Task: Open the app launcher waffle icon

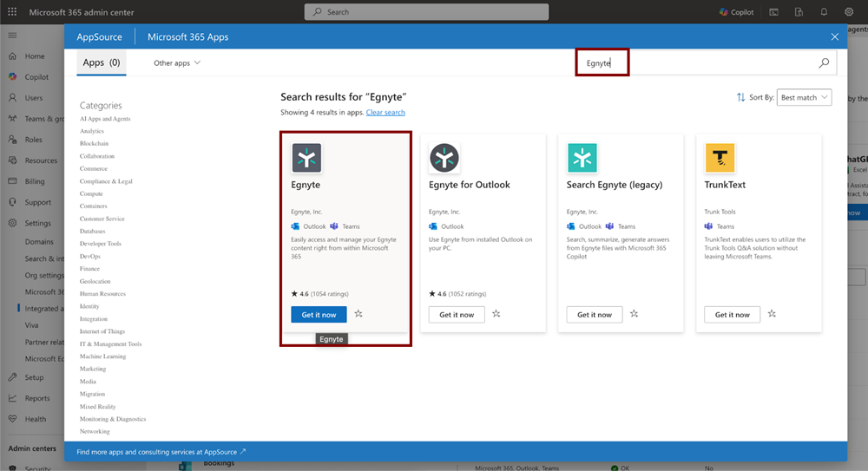Action: click(x=12, y=12)
